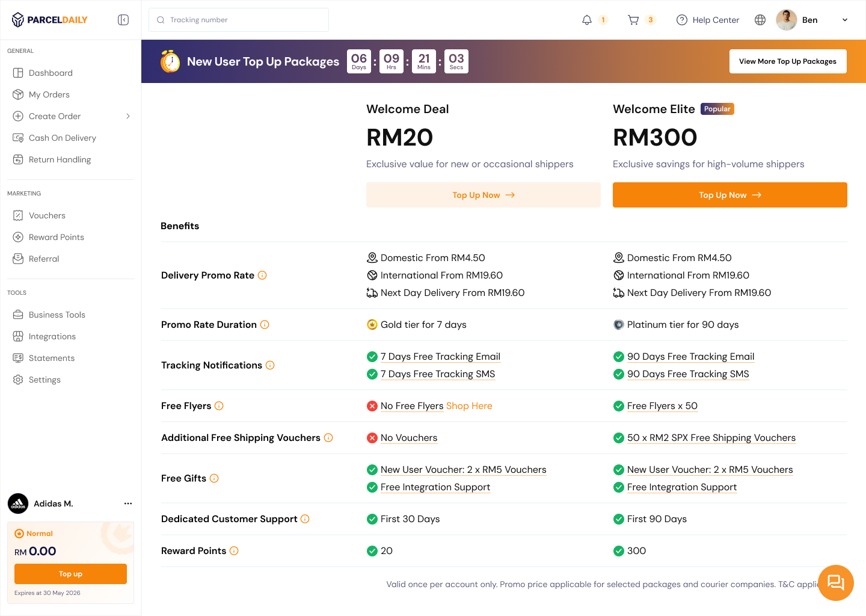Open Cash On Delivery section
The image size is (866, 616).
(62, 138)
